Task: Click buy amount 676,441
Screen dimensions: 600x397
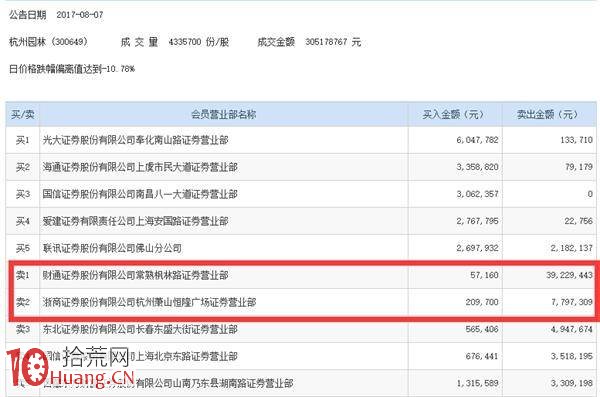Action: (482, 356)
